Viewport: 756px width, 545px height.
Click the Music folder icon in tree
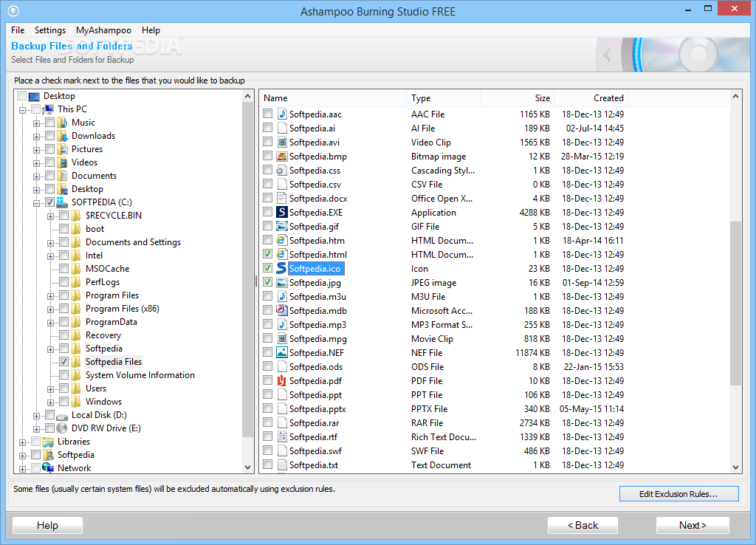(63, 123)
